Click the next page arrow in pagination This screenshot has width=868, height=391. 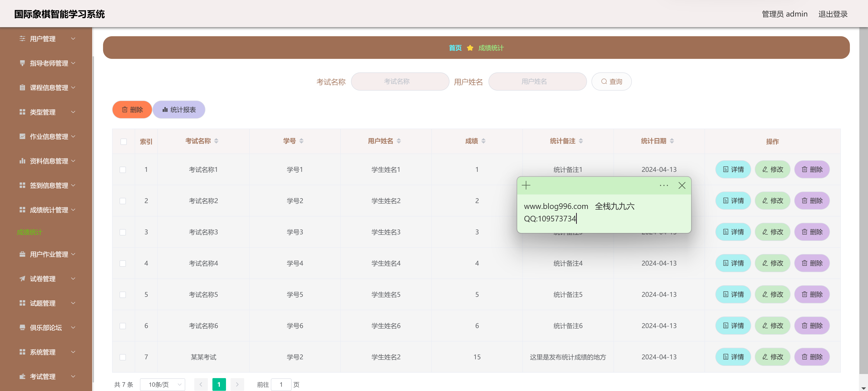coord(237,384)
